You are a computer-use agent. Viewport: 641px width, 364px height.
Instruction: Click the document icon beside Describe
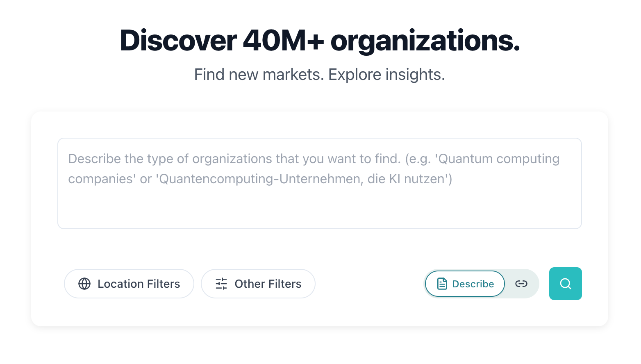pos(442,284)
